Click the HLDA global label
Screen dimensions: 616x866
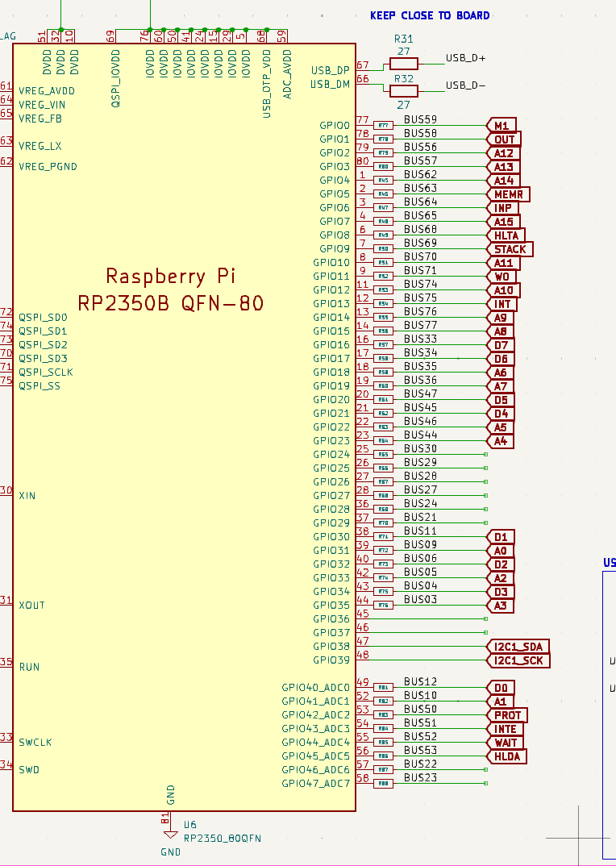click(506, 756)
